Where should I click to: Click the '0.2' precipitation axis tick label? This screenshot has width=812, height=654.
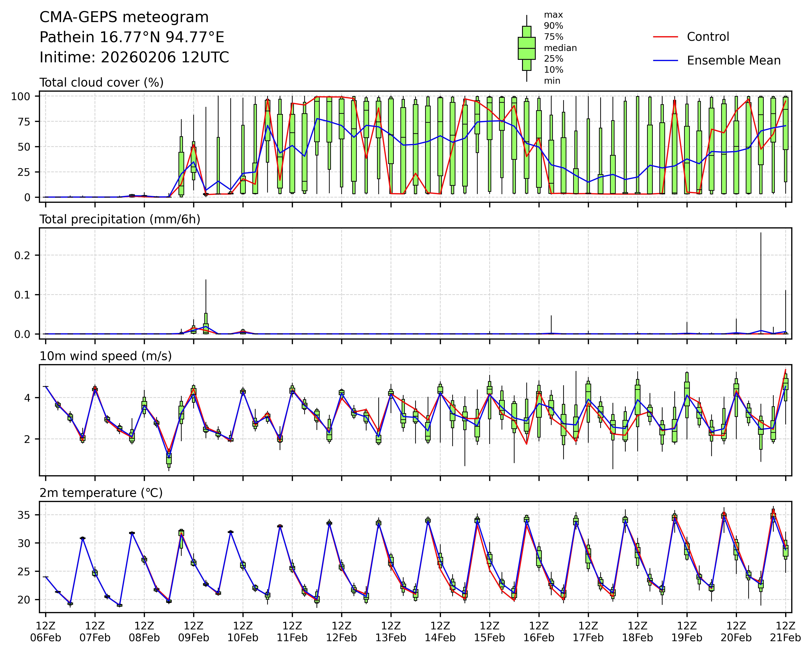[22, 255]
